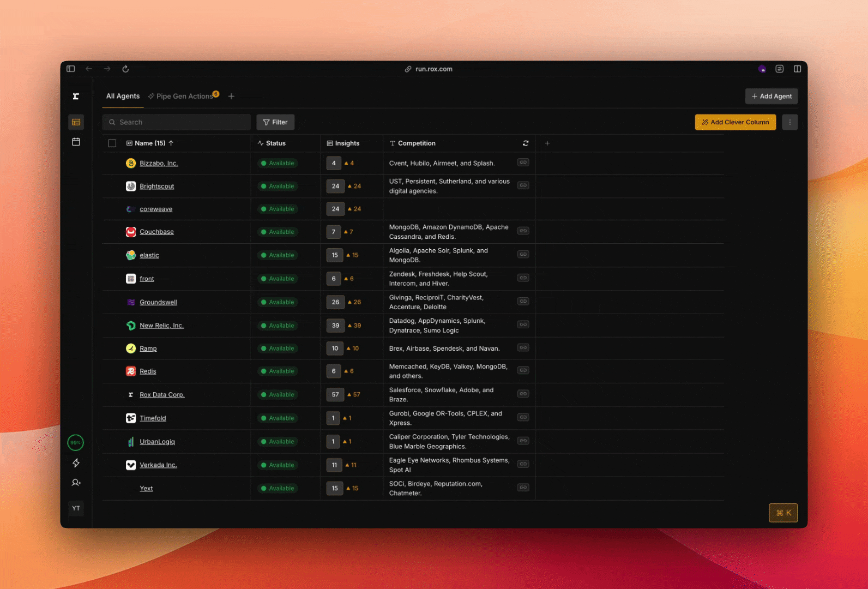The width and height of the screenshot is (868, 589).
Task: Open the Filter dropdown
Action: coord(275,122)
